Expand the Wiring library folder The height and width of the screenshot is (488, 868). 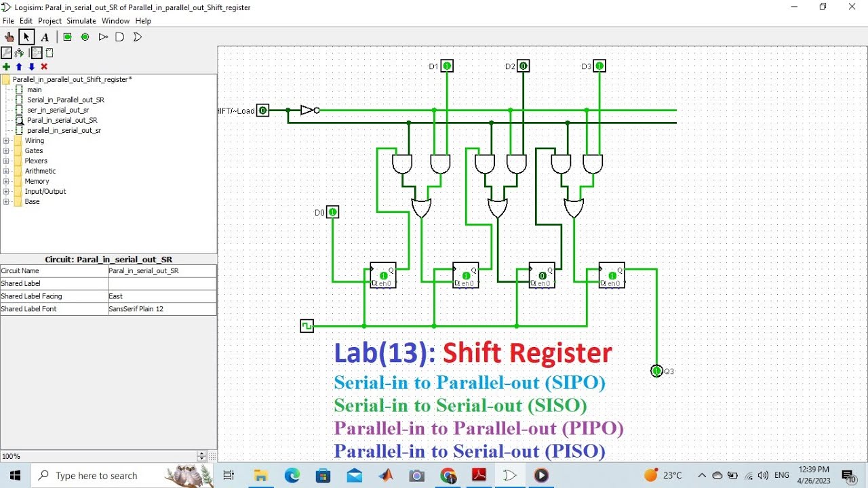7,141
